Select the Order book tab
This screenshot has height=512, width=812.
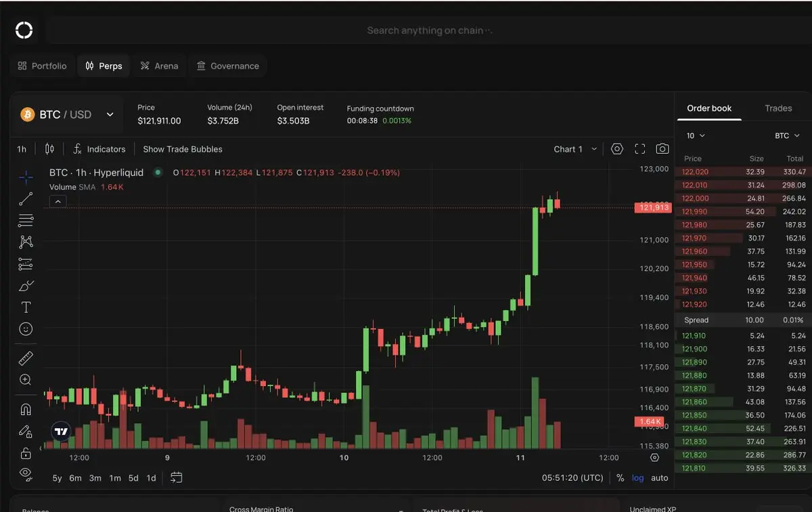[709, 108]
